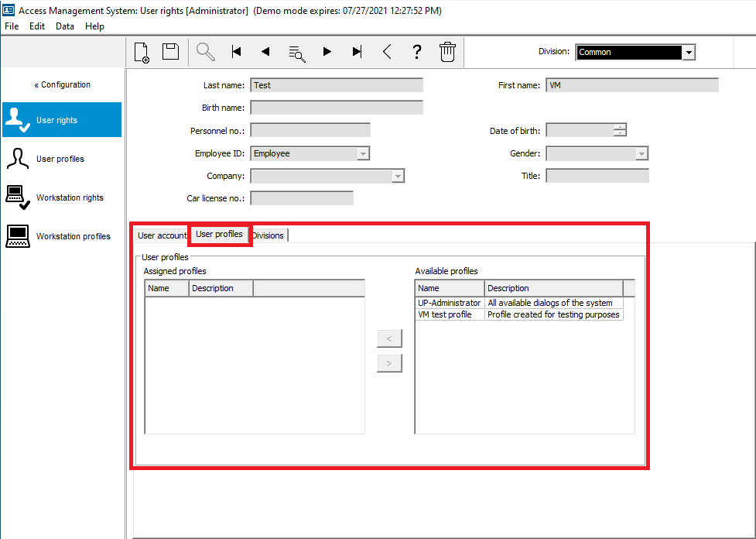The width and height of the screenshot is (756, 539).
Task: Click the magnifying glass search icon
Action: [x=205, y=52]
